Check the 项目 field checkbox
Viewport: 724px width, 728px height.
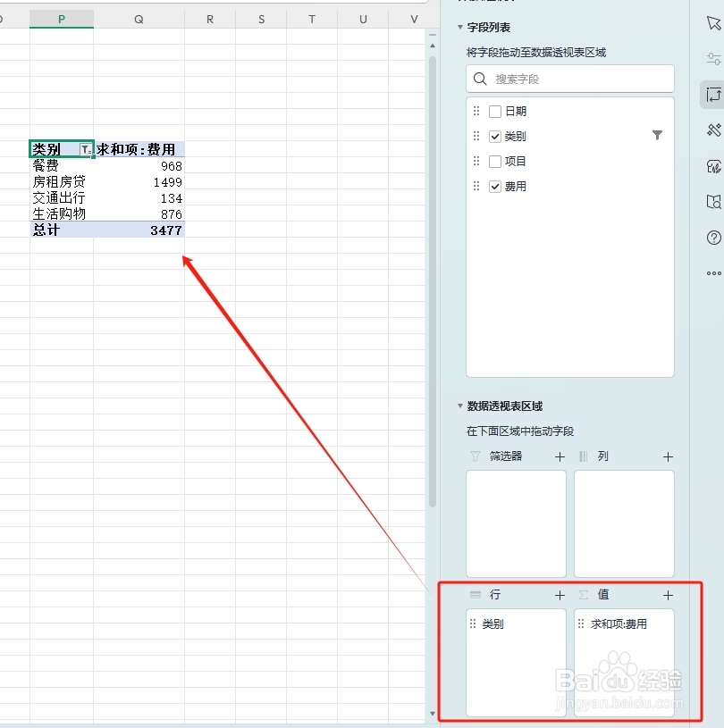[x=495, y=162]
